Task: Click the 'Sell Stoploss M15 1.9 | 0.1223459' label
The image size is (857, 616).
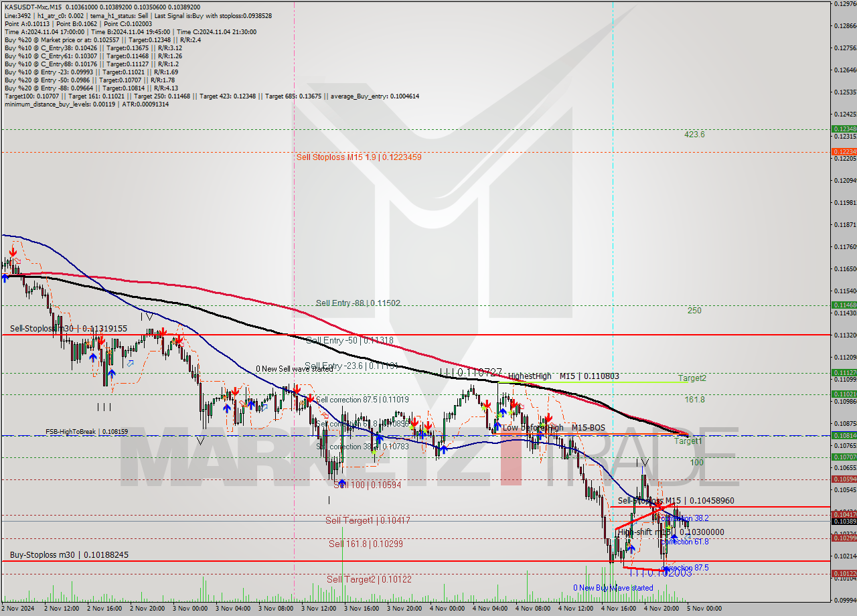Action: tap(359, 157)
